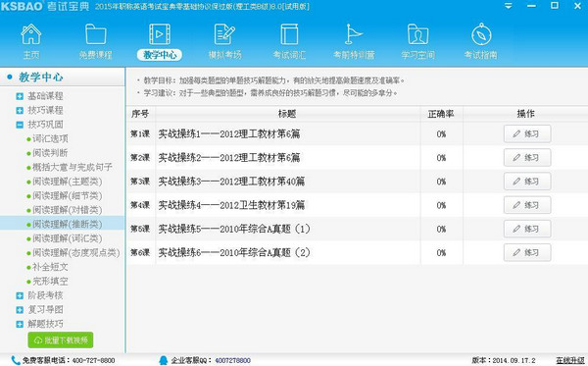Viewport: 588px width, 366px height.
Task: Click the phone icon in status bar
Action: tap(16, 360)
